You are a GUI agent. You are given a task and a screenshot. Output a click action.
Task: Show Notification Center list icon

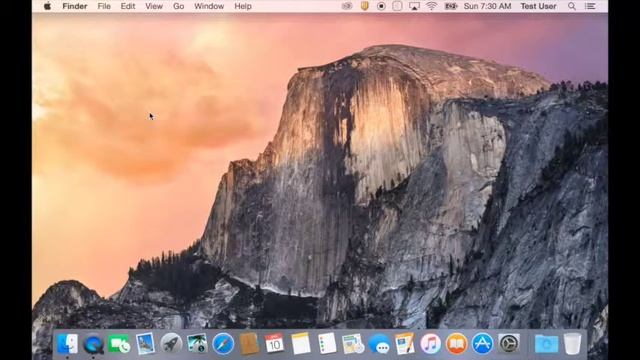coord(590,6)
